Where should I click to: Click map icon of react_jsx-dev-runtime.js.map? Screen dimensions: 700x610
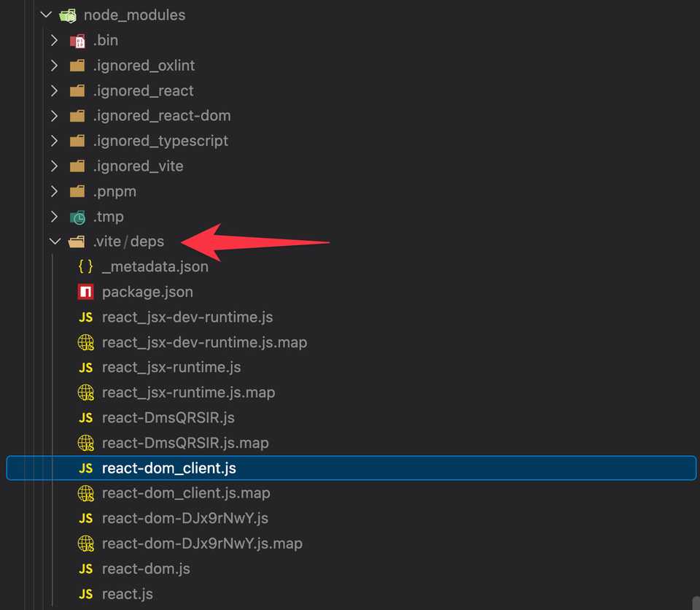[86, 342]
